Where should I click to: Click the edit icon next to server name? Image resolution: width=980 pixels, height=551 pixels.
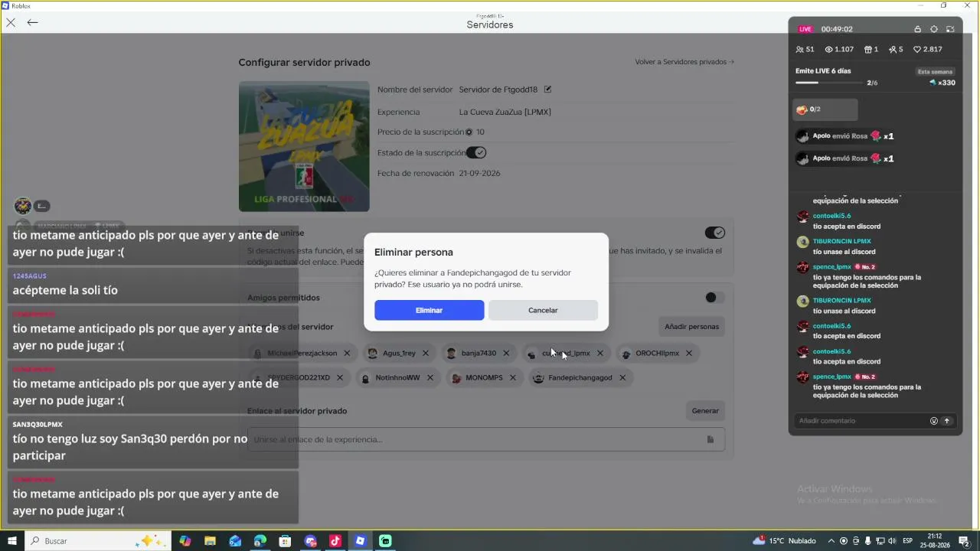(x=547, y=90)
